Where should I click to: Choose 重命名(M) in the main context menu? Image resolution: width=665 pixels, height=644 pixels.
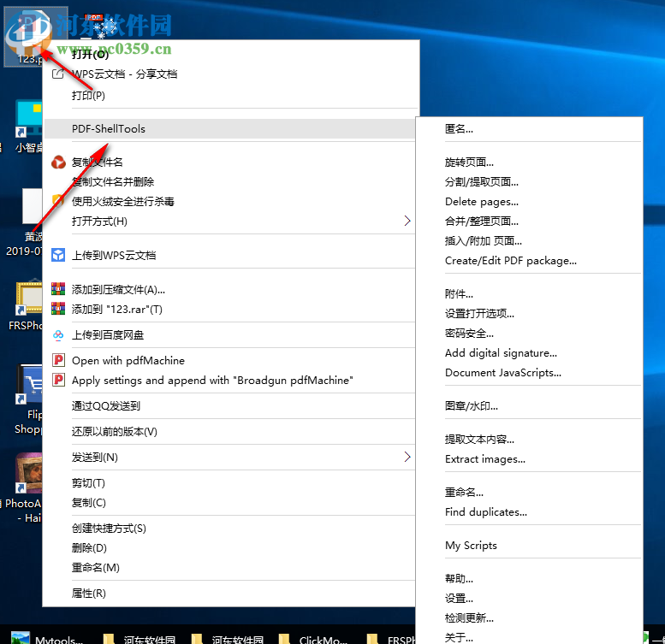(x=96, y=567)
